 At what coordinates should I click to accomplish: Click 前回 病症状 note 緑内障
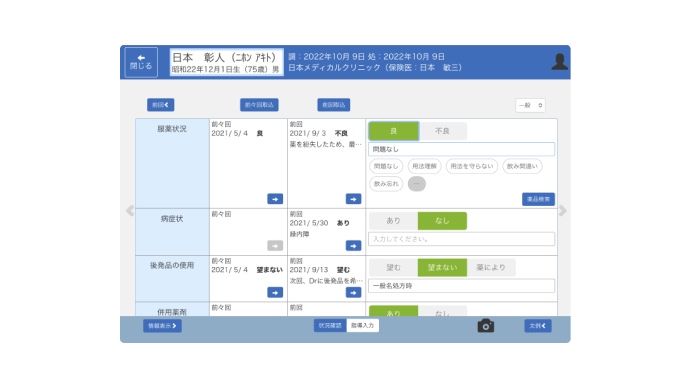point(299,234)
